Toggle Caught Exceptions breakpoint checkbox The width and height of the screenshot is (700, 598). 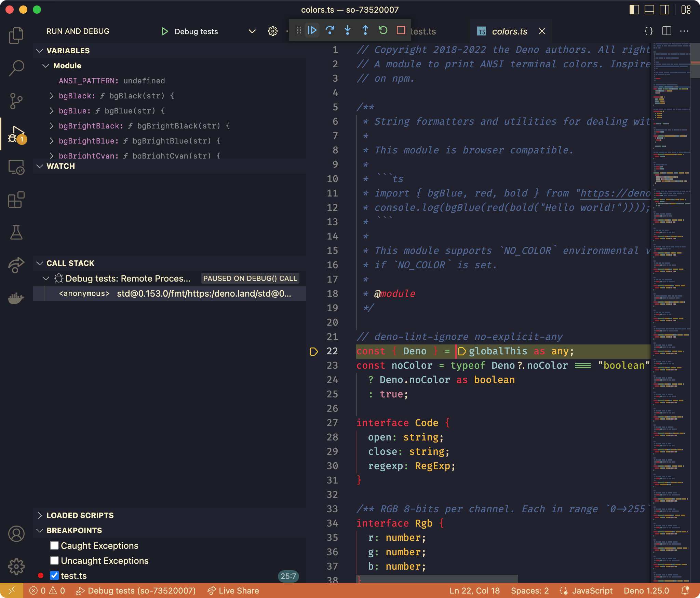(x=53, y=545)
